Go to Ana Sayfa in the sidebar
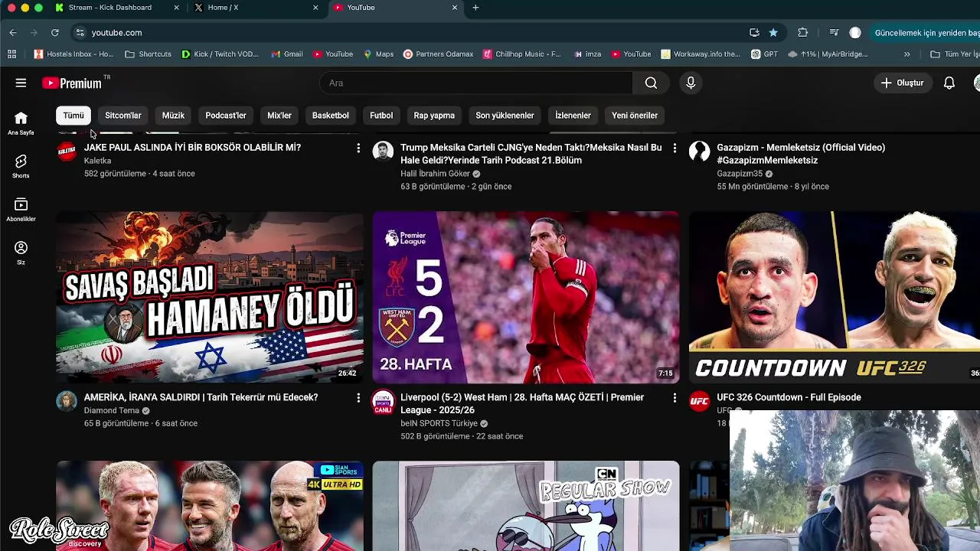The height and width of the screenshot is (551, 980). (21, 122)
